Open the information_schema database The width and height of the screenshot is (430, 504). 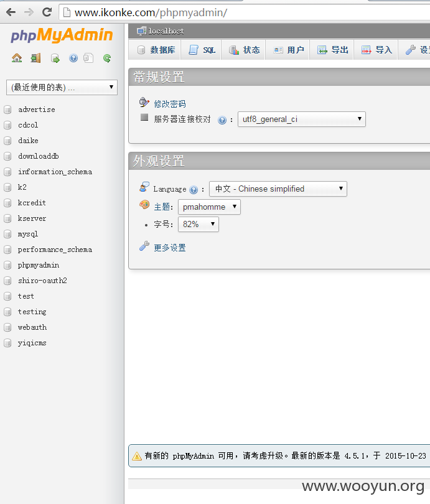(x=55, y=172)
